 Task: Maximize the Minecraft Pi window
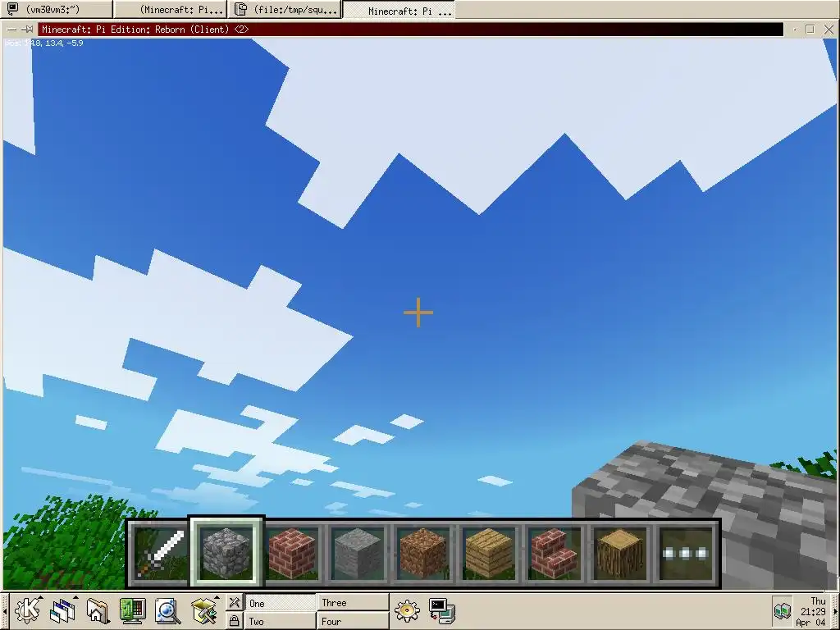pos(810,30)
